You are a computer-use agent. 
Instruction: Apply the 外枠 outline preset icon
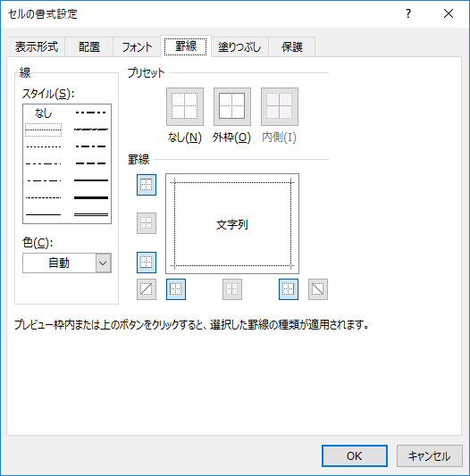pyautogui.click(x=232, y=106)
